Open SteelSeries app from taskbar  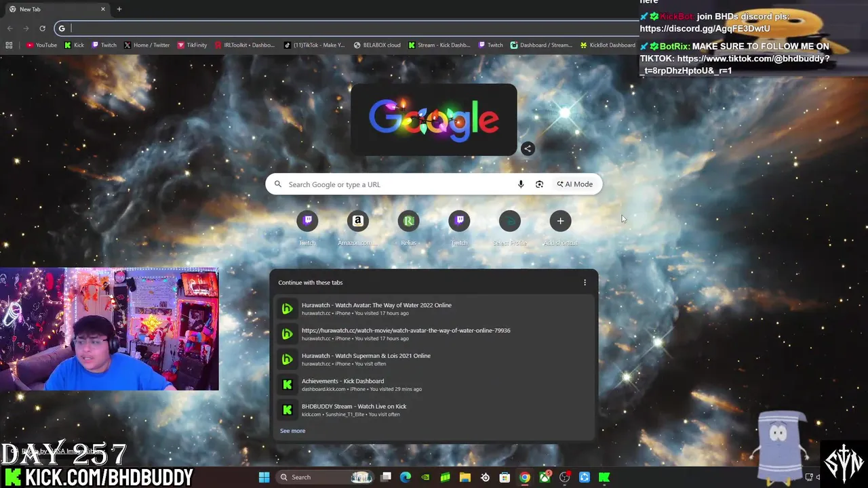click(485, 477)
